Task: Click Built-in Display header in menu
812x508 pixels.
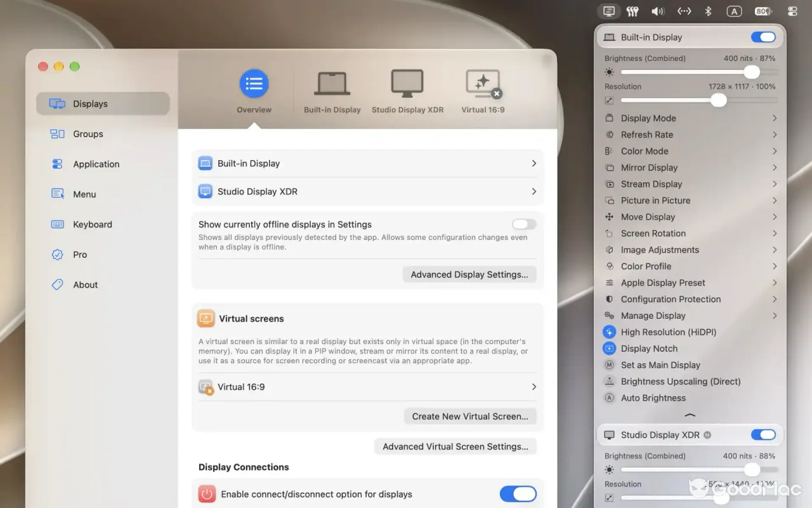Action: 690,37
